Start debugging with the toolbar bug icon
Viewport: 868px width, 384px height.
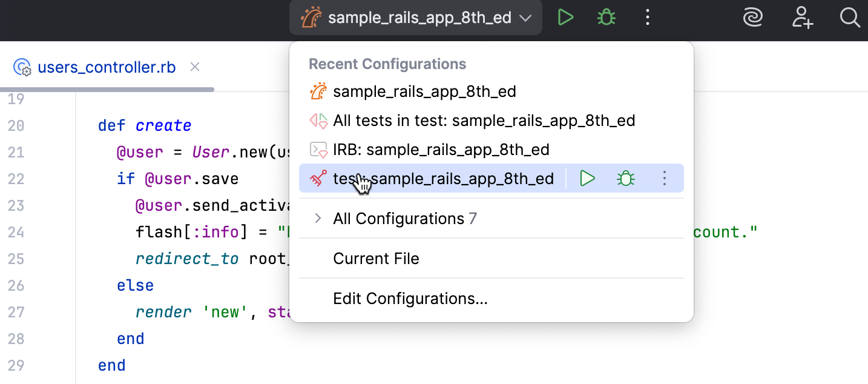(x=606, y=17)
